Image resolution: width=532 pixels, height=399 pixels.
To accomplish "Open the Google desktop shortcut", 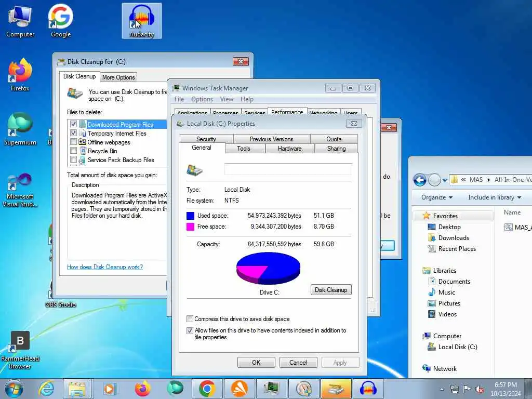I will [x=61, y=20].
